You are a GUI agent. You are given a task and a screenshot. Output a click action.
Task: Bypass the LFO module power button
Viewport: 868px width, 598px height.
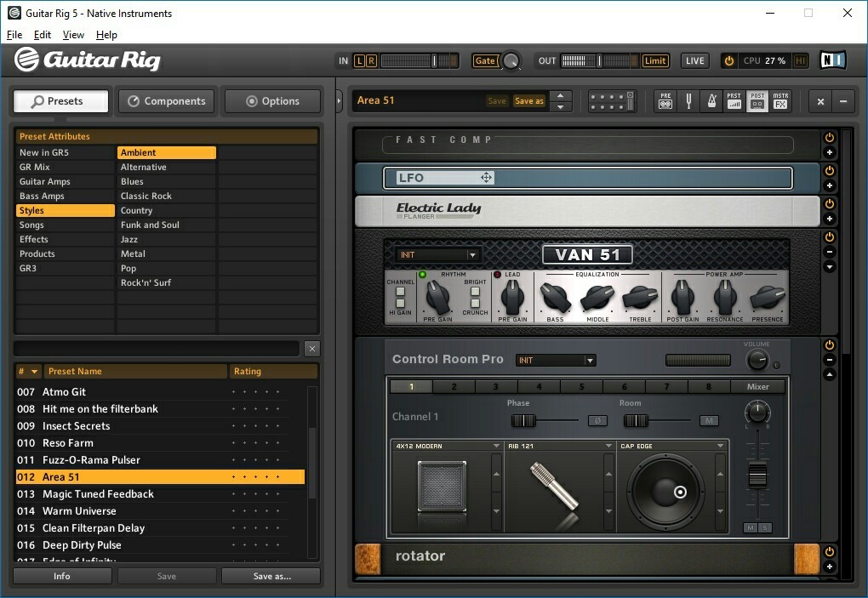829,171
